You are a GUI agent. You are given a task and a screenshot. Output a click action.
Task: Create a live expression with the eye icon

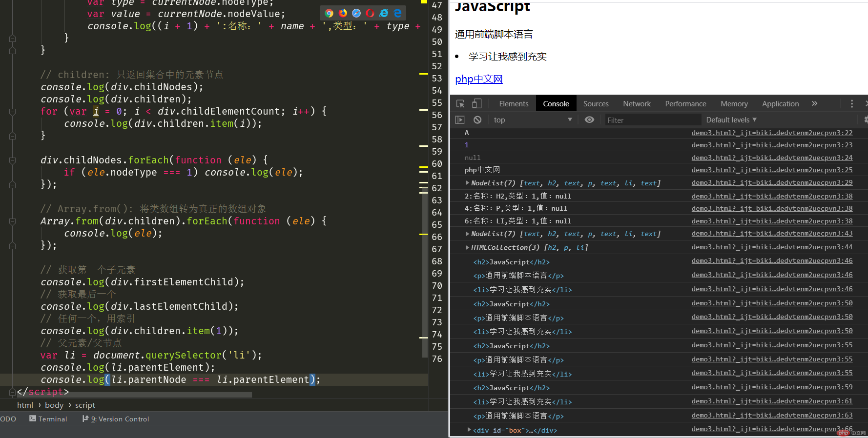[x=590, y=119]
